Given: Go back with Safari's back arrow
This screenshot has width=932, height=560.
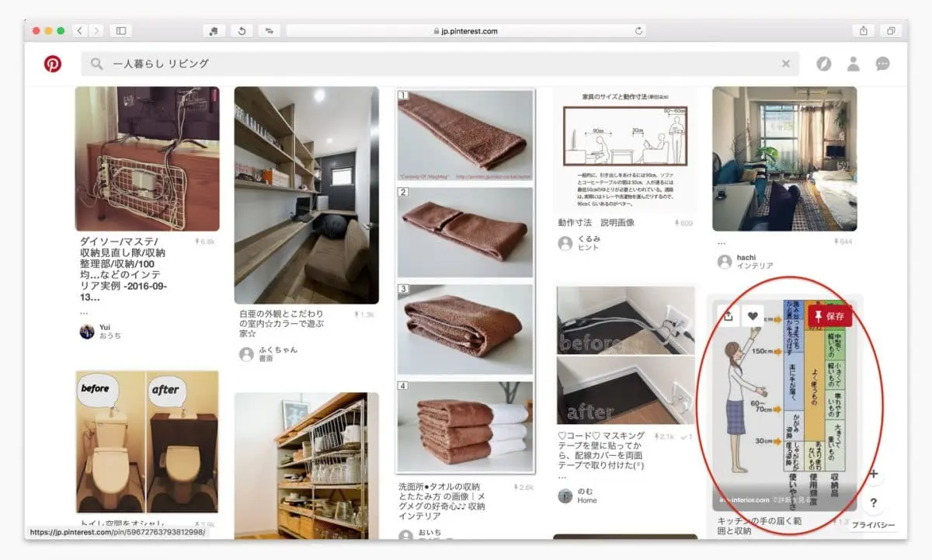Looking at the screenshot, I should point(79,31).
